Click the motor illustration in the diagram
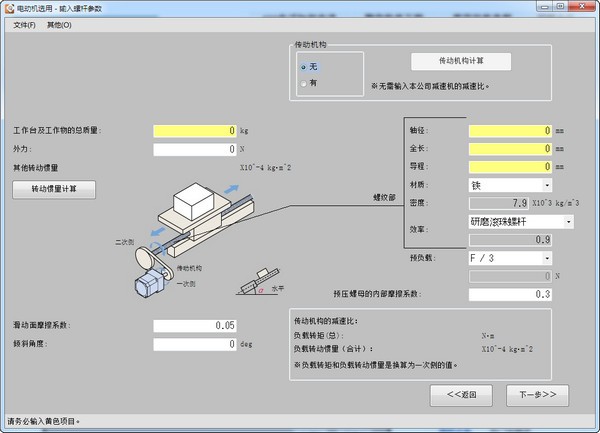600x433 pixels. pyautogui.click(x=150, y=282)
